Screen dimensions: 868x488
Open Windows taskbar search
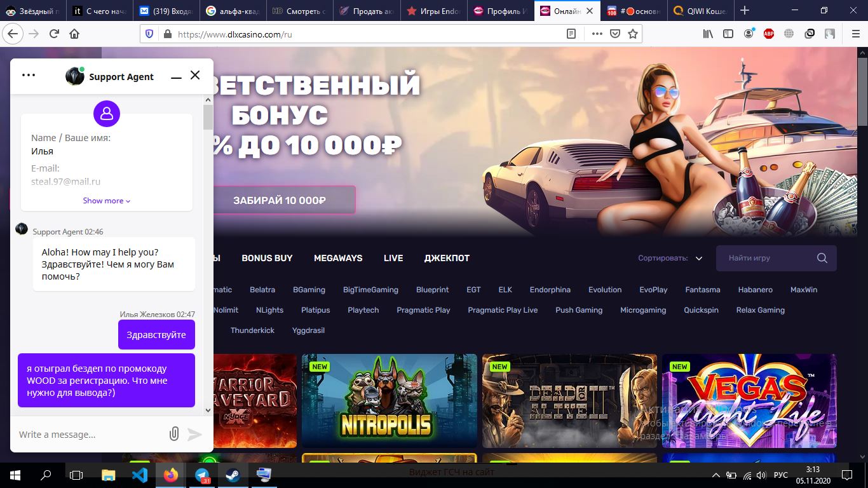click(x=46, y=475)
